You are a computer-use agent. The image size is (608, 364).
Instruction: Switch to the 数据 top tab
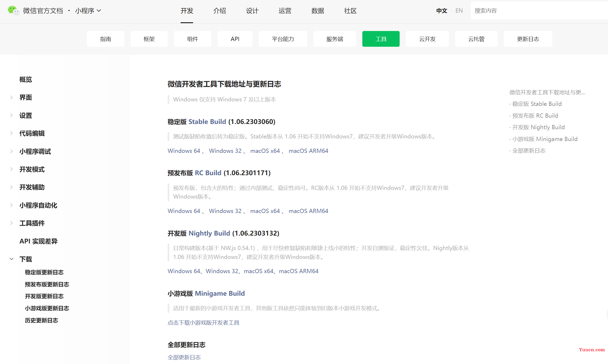318,11
